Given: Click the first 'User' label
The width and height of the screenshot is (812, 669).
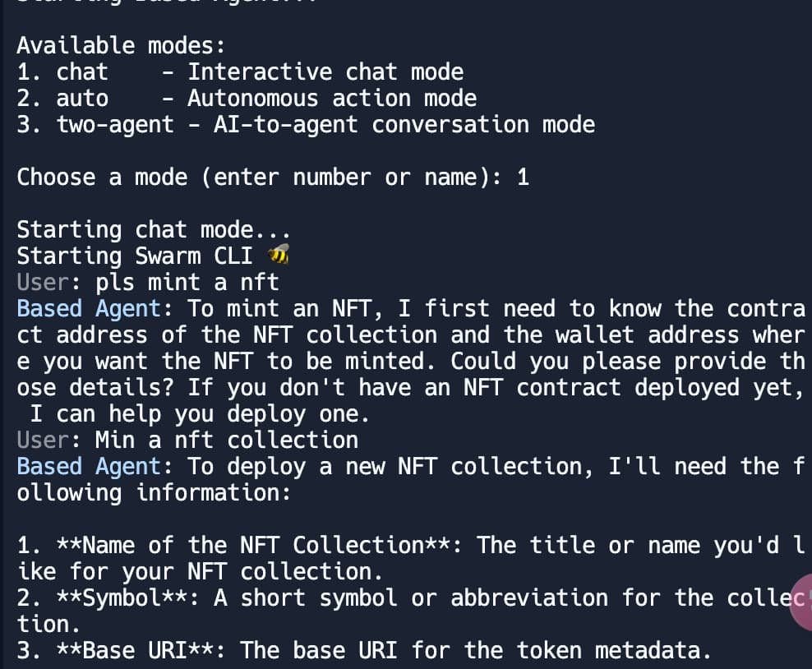Looking at the screenshot, I should tap(43, 283).
